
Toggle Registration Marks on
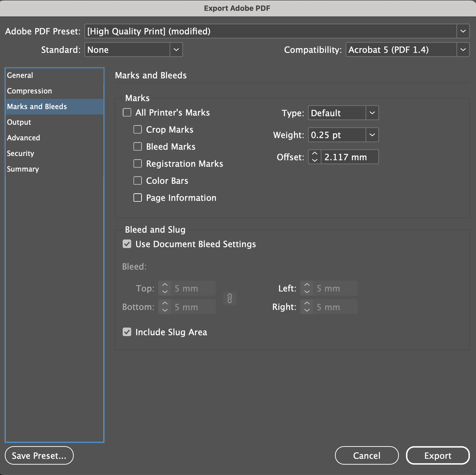(x=137, y=163)
